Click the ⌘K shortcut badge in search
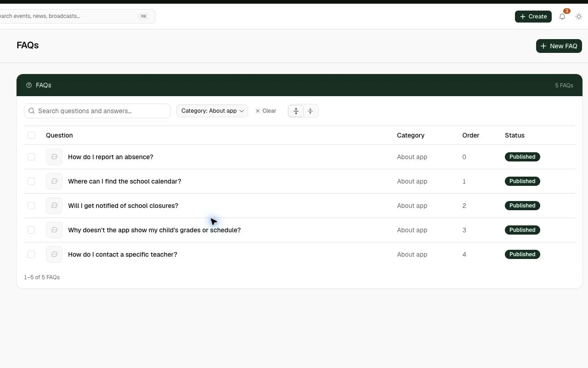The height and width of the screenshot is (368, 588). pyautogui.click(x=144, y=16)
